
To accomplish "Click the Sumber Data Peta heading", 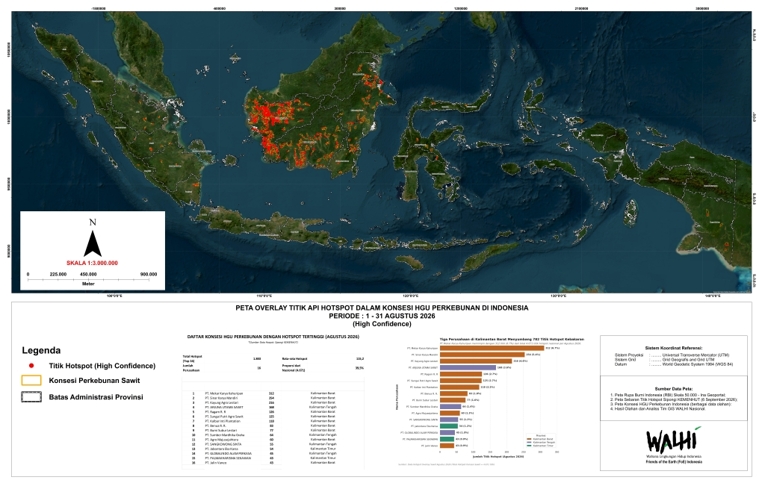I will 673,388.
